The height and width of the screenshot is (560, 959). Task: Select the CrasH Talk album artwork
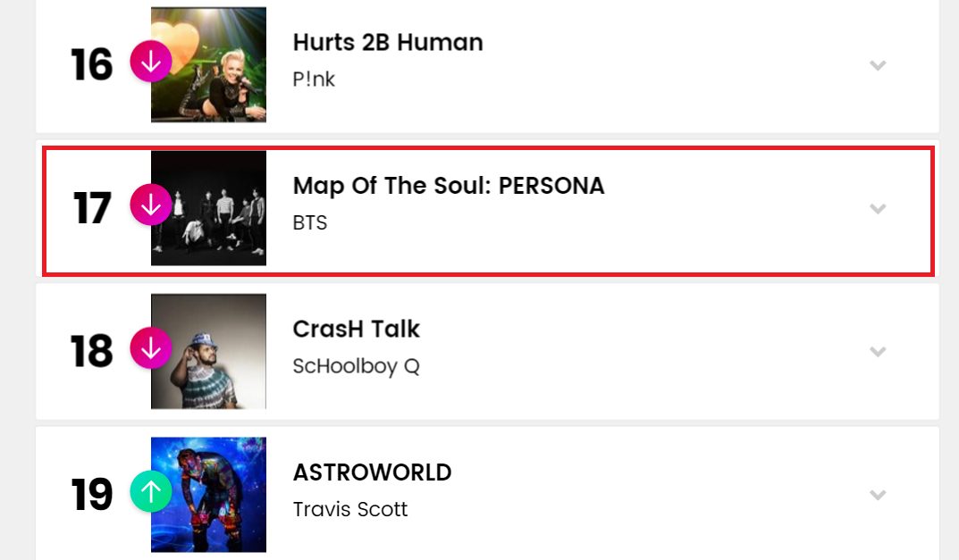[208, 351]
